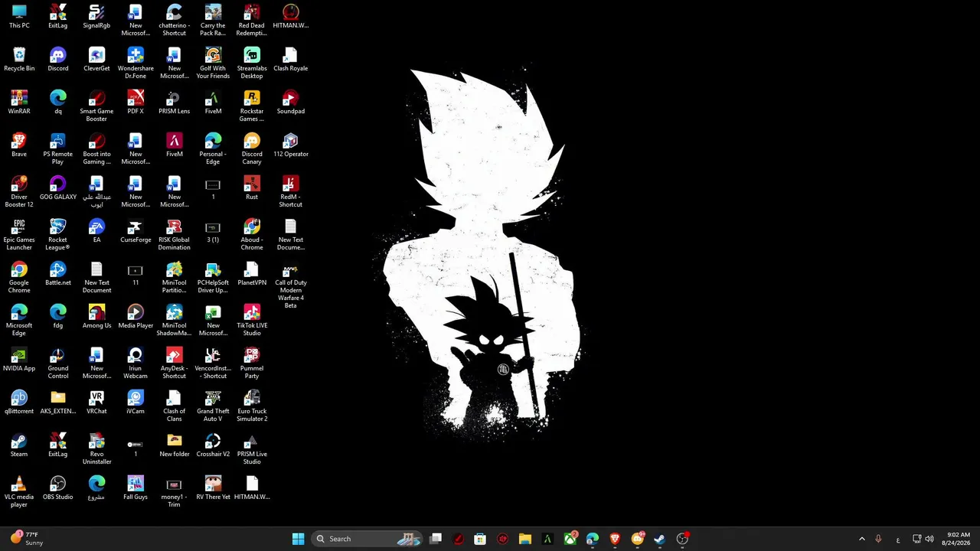Open PDF X
The width and height of the screenshot is (980, 551).
click(x=136, y=103)
